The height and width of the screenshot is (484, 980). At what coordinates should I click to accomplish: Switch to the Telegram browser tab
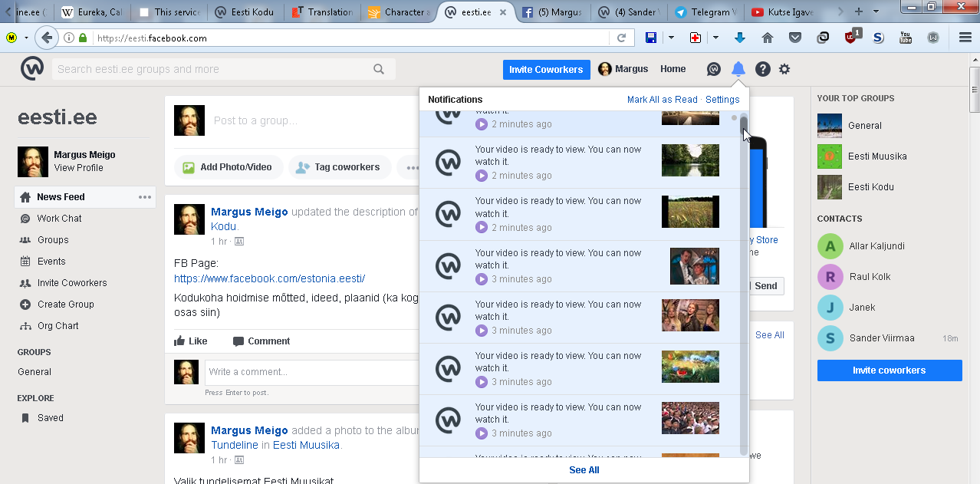click(705, 12)
